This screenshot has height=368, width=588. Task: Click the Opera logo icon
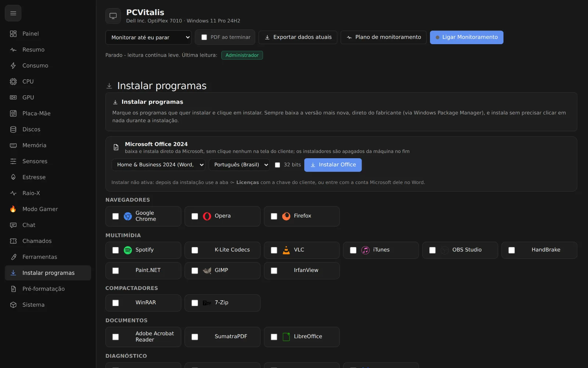pos(207,216)
